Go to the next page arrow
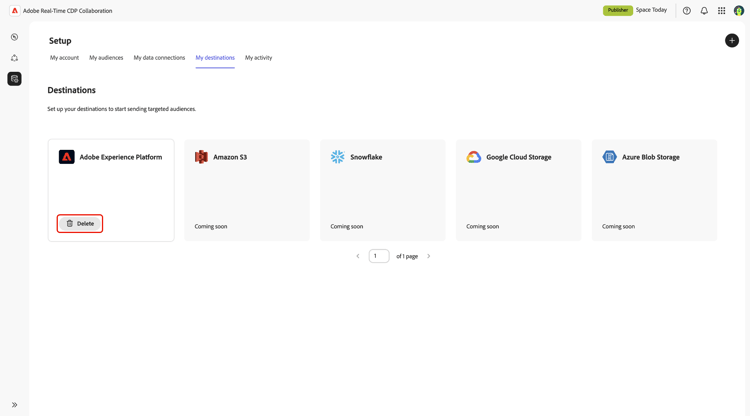Screen dimensions: 750x416 pos(429,256)
